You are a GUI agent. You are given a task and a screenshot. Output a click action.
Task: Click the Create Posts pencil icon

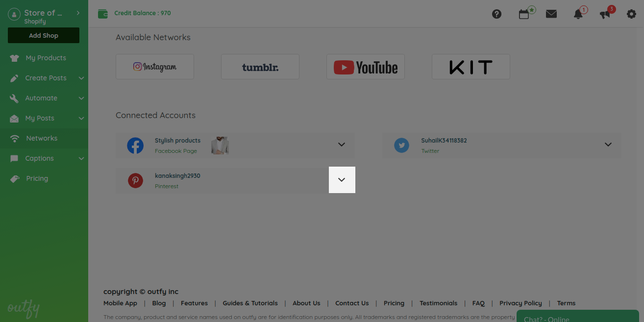coord(15,78)
